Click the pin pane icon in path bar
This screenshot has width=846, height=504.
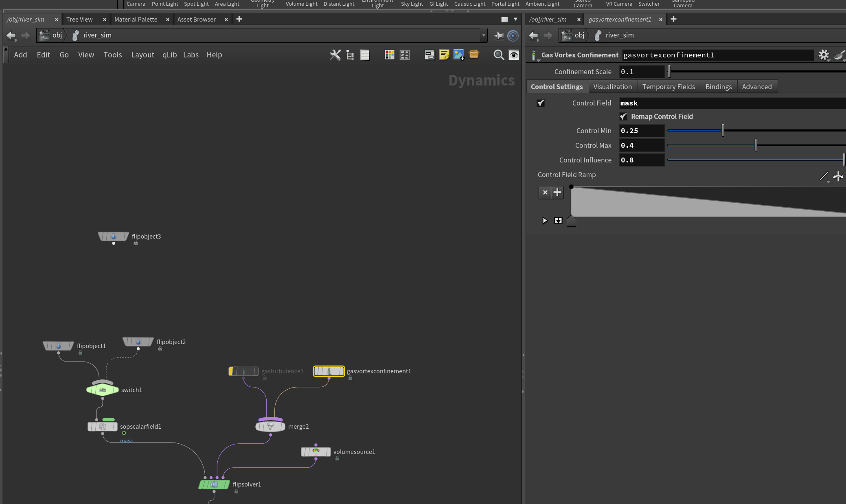click(498, 36)
